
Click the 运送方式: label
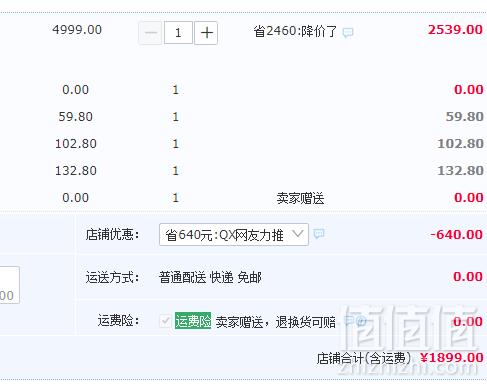[x=112, y=277]
